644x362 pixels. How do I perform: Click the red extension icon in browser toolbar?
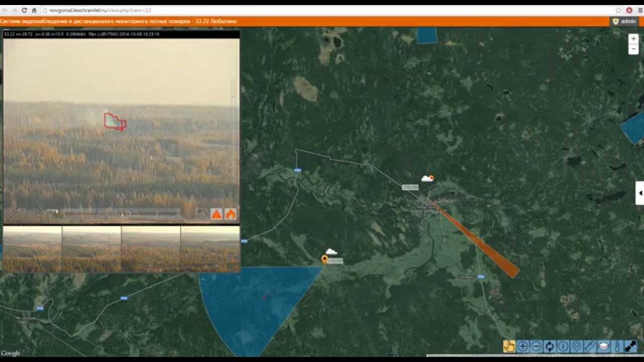629,10
